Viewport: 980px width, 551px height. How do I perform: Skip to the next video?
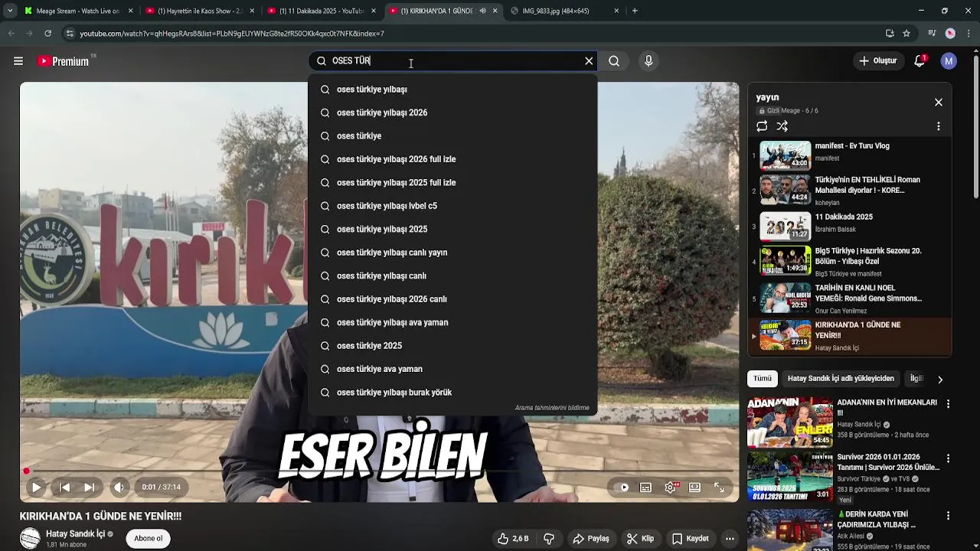[89, 487]
